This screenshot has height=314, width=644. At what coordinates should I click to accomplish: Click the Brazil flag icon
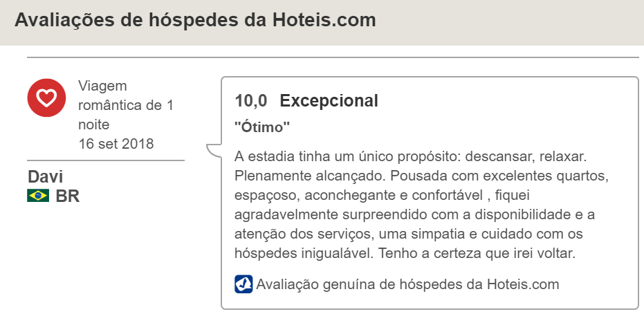[38, 196]
